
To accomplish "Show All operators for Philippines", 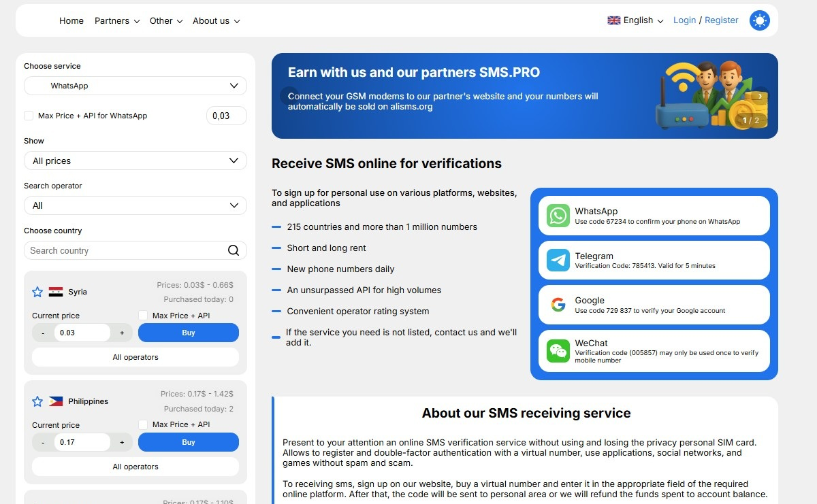I will coord(135,467).
